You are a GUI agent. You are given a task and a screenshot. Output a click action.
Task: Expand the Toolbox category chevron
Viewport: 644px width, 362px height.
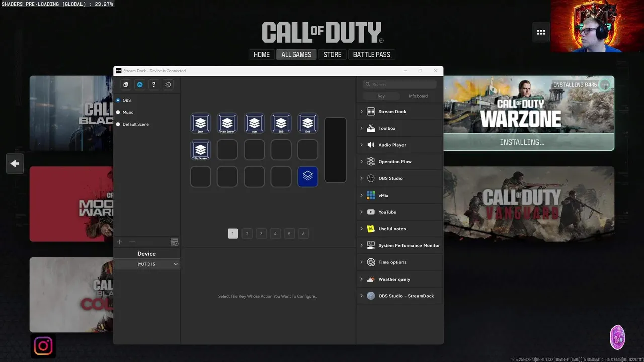click(x=361, y=128)
